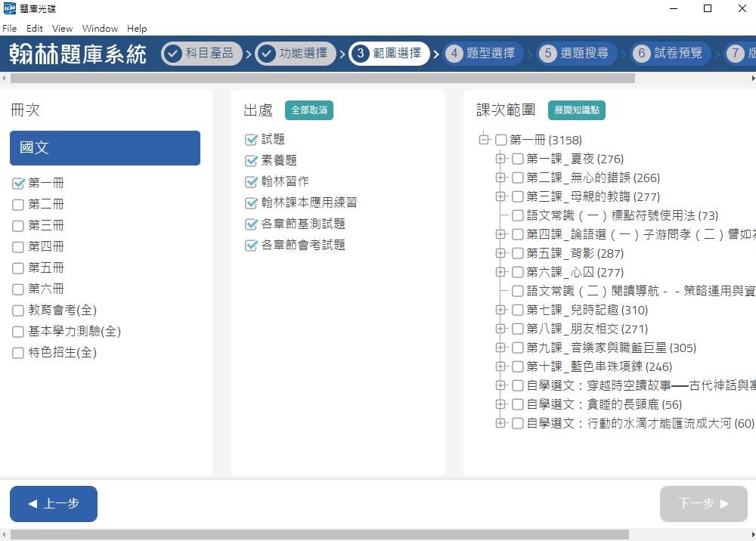
Task: Jump to step 6 試卷預覽
Action: [670, 54]
